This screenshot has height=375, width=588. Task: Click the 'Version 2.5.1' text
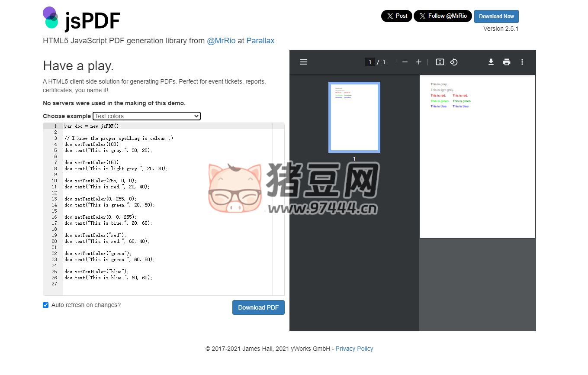[x=501, y=29]
